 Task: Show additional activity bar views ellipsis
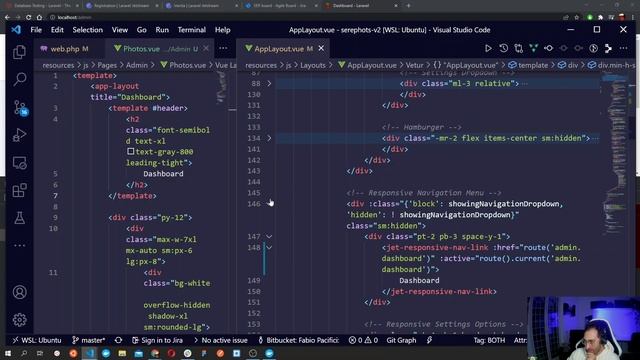[x=19, y=245]
